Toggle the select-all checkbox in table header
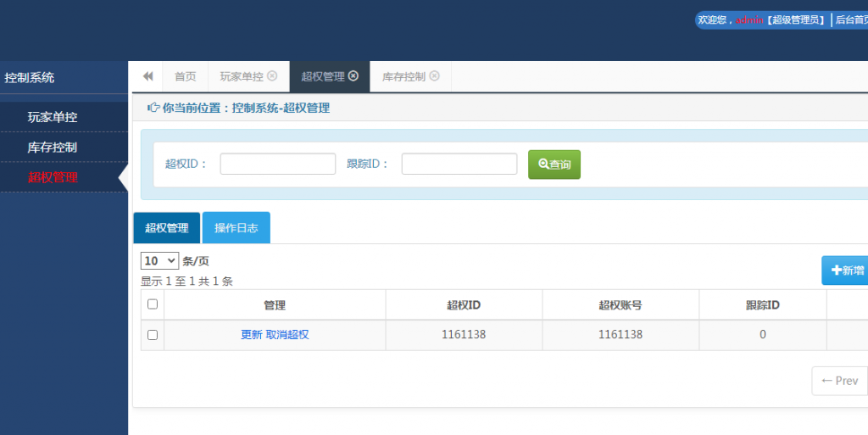The image size is (868, 435). (153, 304)
